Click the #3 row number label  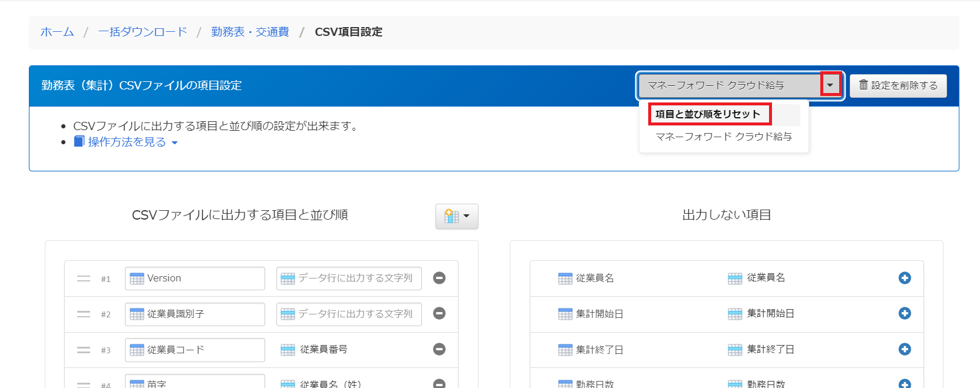click(105, 350)
